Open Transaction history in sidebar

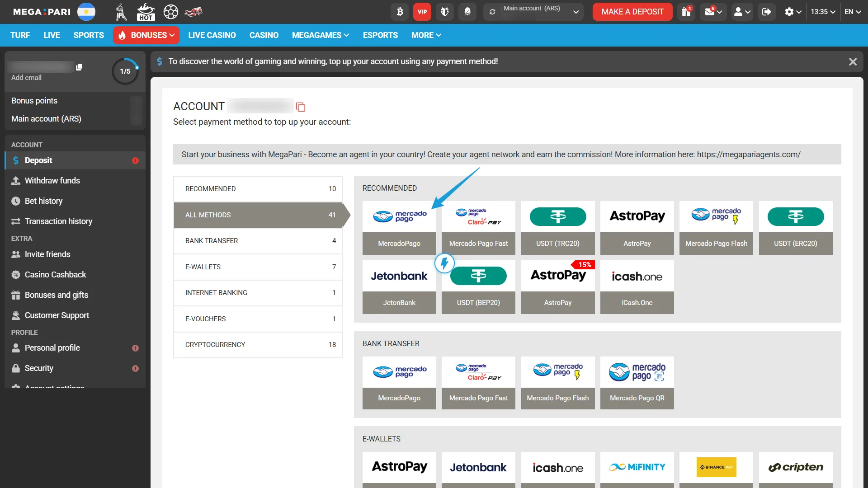pyautogui.click(x=75, y=221)
